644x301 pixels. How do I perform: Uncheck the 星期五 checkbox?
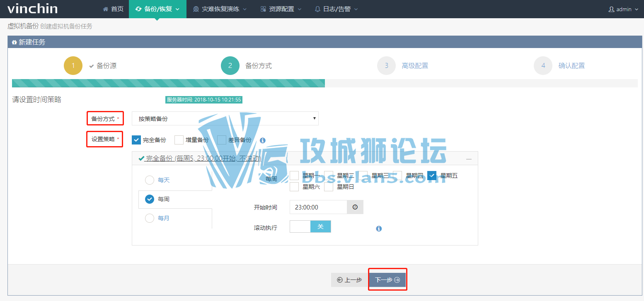(432, 176)
